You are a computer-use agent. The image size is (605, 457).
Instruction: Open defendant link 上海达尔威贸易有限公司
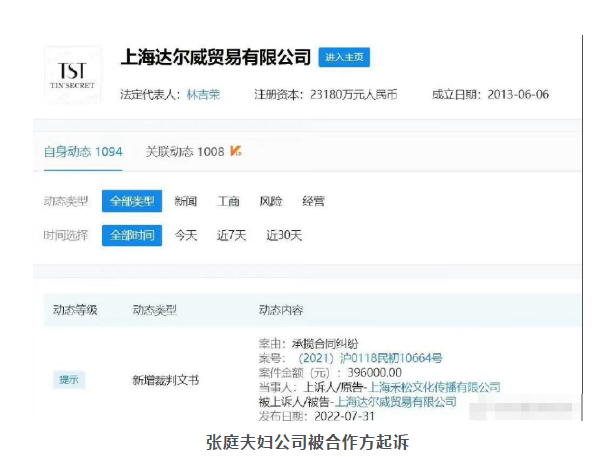tap(395, 402)
